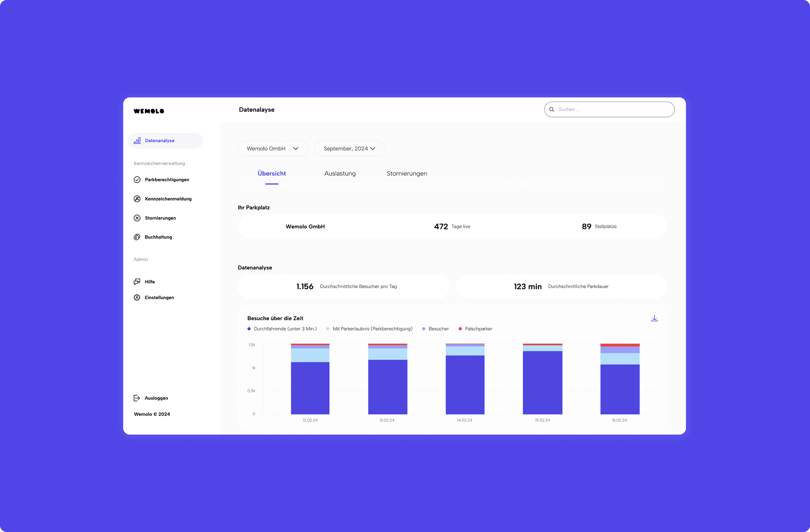Click the 472 Tage live value
The width and height of the screenshot is (810, 532).
tap(452, 226)
